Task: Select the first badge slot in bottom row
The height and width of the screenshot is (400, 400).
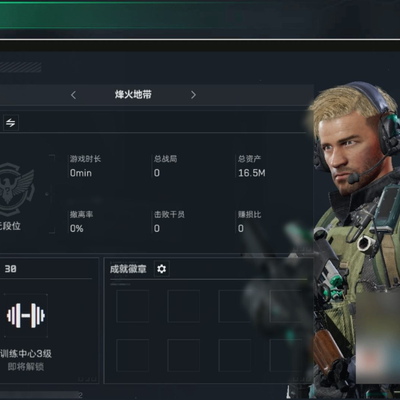Action: coord(133,355)
